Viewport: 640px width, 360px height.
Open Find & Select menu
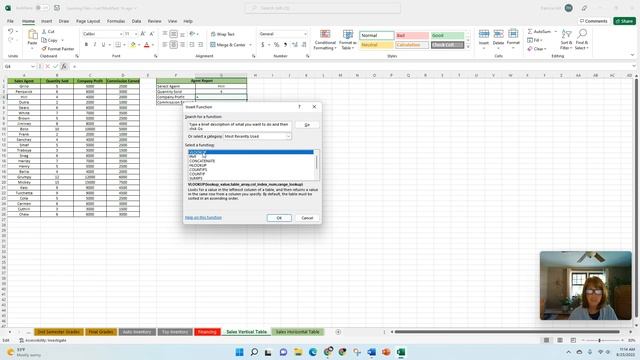coord(582,40)
